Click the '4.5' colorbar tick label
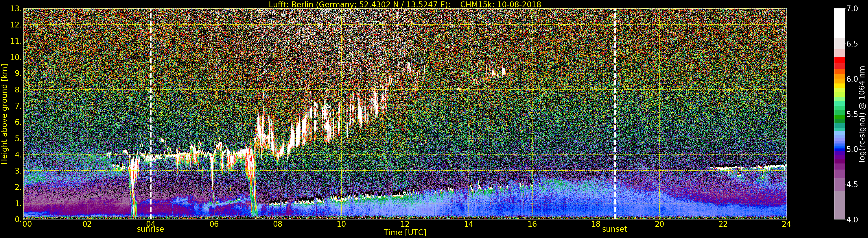The height and width of the screenshot is (238, 868). click(852, 184)
